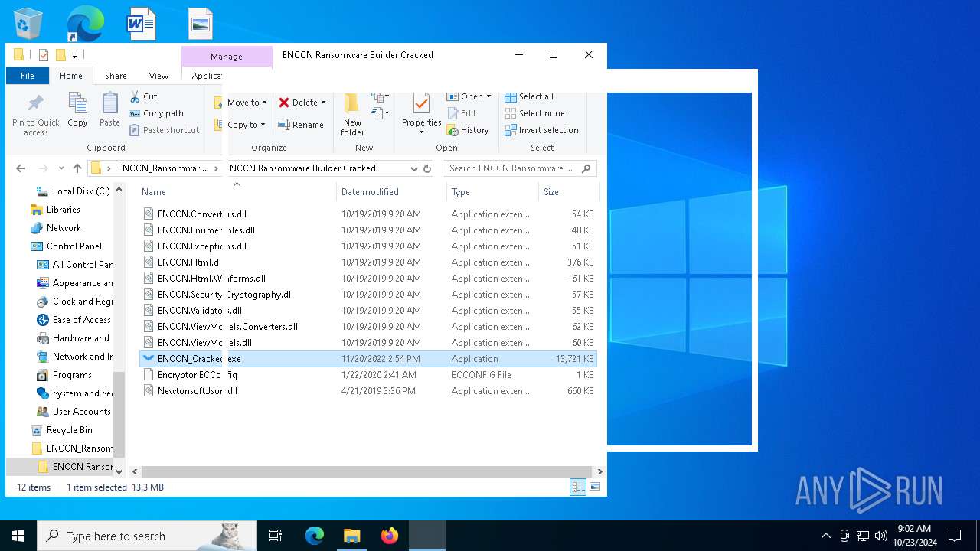980x551 pixels.
Task: Go Back in Explorer navigation
Action: 21,168
